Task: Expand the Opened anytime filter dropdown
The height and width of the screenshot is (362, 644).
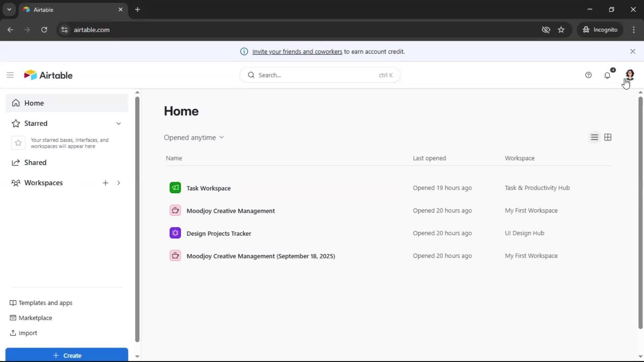Action: pos(194,137)
